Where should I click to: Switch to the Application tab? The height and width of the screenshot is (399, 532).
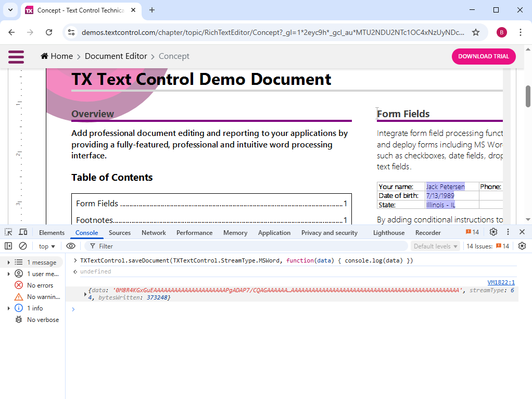274,233
